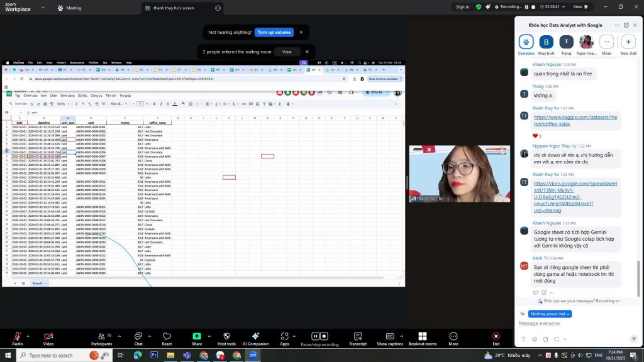The width and height of the screenshot is (644, 362).
Task: Expand participants options arrow
Action: tap(119, 336)
